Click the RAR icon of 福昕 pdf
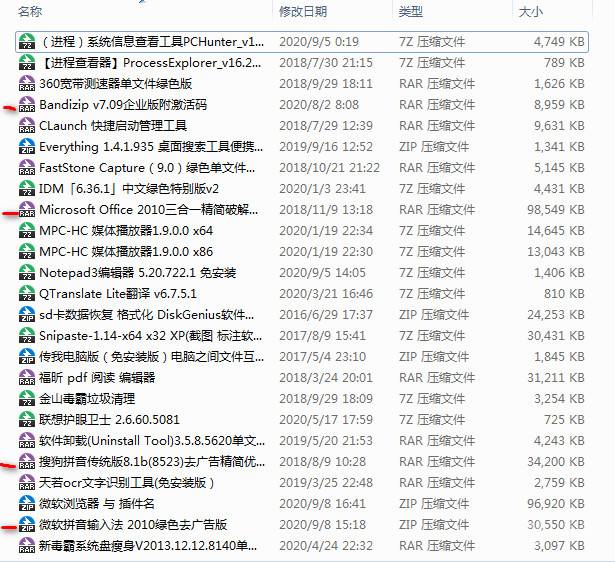The height and width of the screenshot is (562, 615). pos(27,378)
